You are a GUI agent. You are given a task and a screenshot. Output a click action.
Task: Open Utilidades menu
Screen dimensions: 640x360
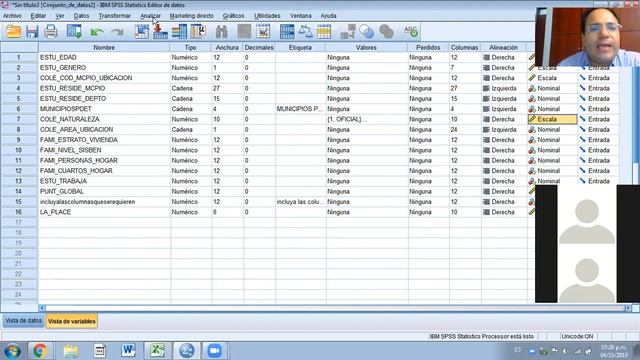pyautogui.click(x=267, y=16)
